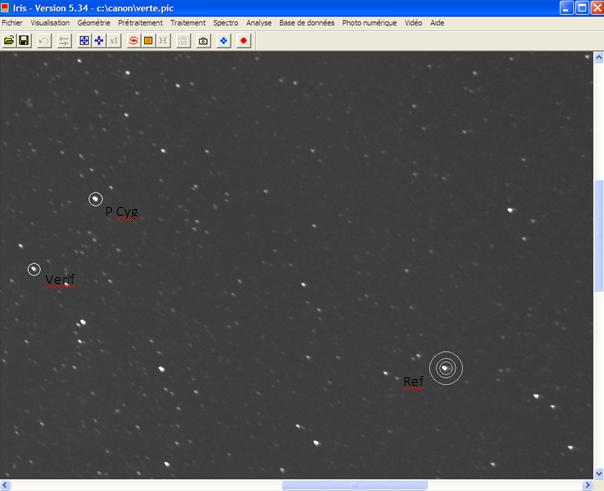Open the Aide menu
The height and width of the screenshot is (491, 604).
point(437,23)
